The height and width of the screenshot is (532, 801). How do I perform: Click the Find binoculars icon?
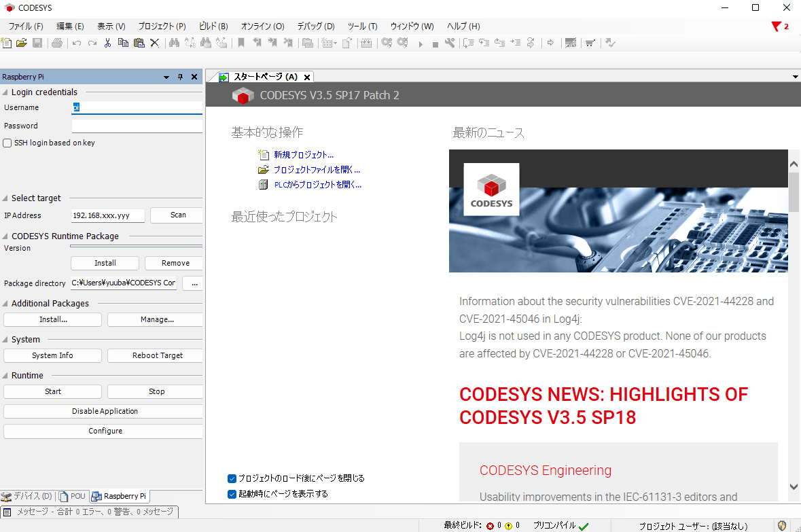coord(174,43)
